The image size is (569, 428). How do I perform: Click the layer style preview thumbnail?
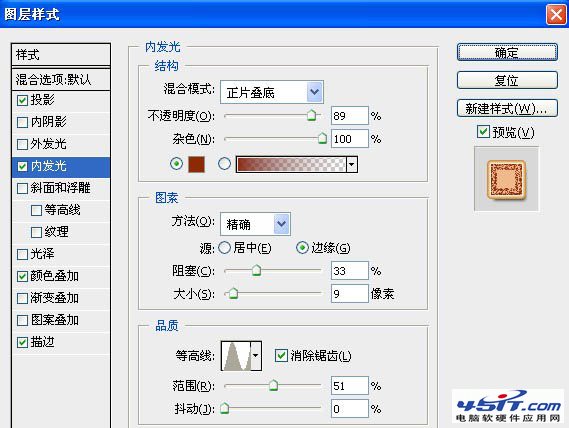[x=506, y=179]
